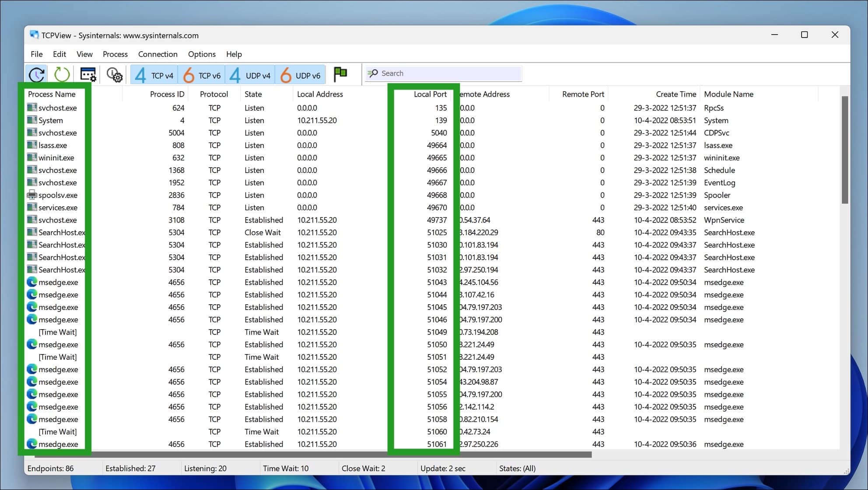This screenshot has height=490, width=868.
Task: Click the System process icon
Action: tap(32, 120)
